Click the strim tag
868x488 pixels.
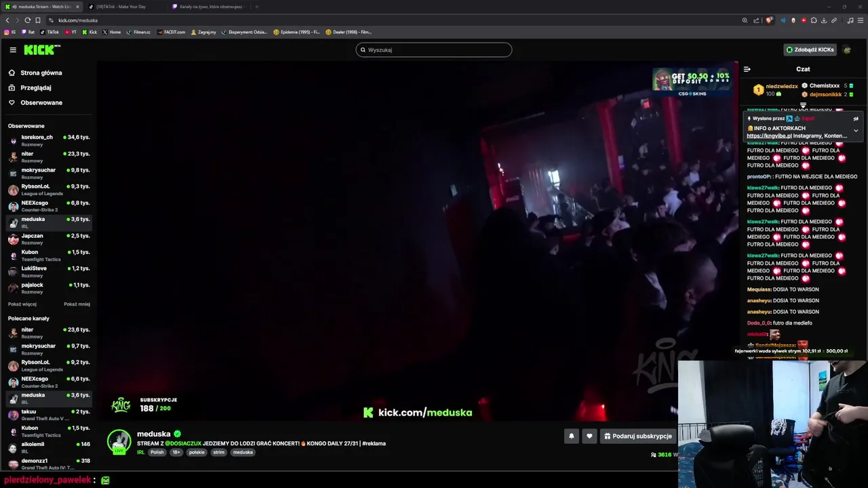coord(218,452)
